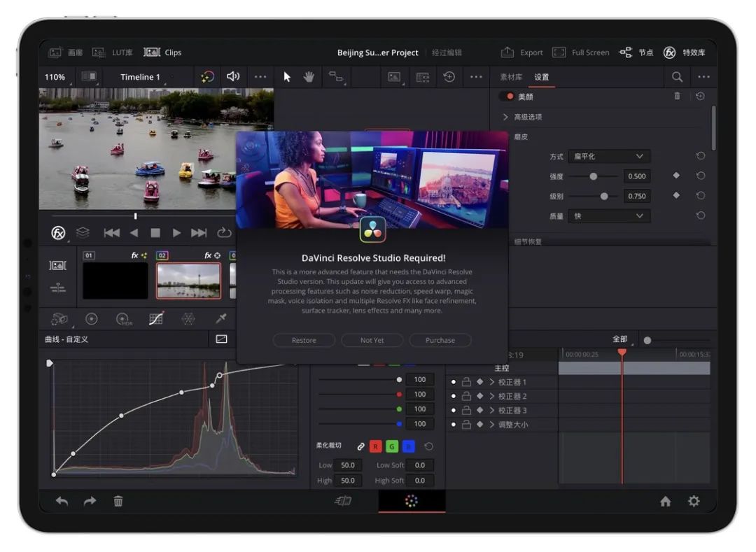756x552 pixels.
Task: Toggle loop playback
Action: click(224, 233)
